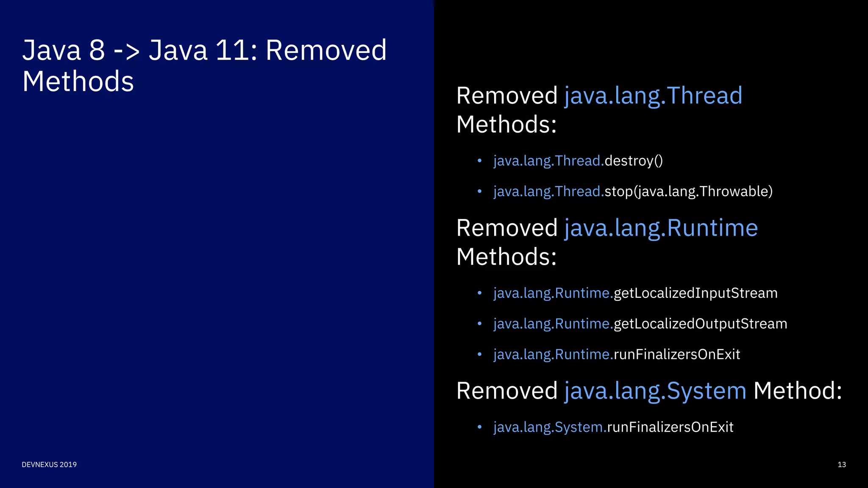Viewport: 868px width, 488px height.
Task: Click 'java.lang.Runtime.' prefix before getLocalizedInputStream
Action: click(553, 293)
